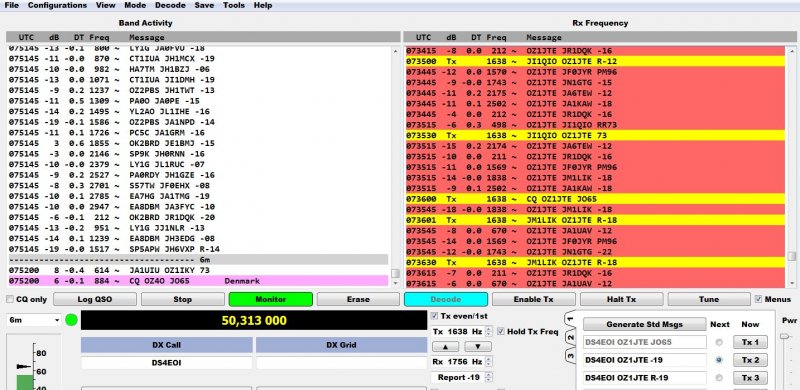Switch to vertical tab 3
This screenshot has height=390, width=800.
pos(570,355)
